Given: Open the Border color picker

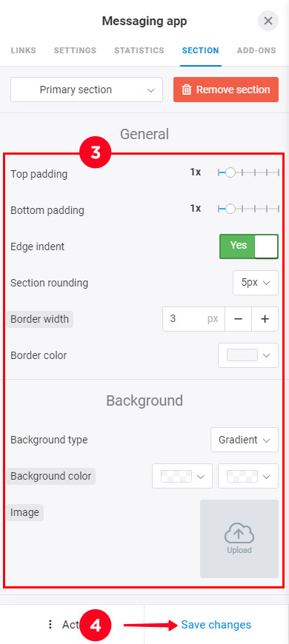Looking at the screenshot, I should pos(248,355).
